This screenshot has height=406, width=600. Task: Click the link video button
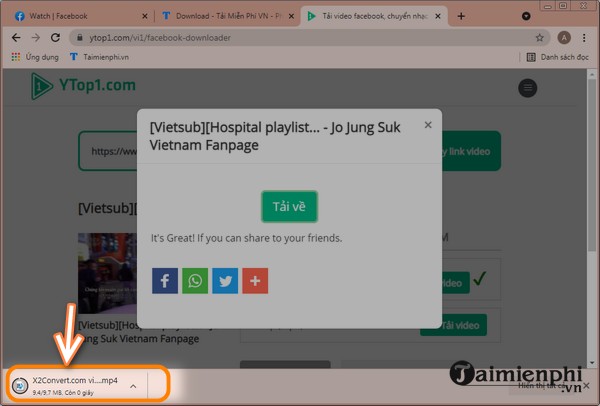tap(471, 151)
